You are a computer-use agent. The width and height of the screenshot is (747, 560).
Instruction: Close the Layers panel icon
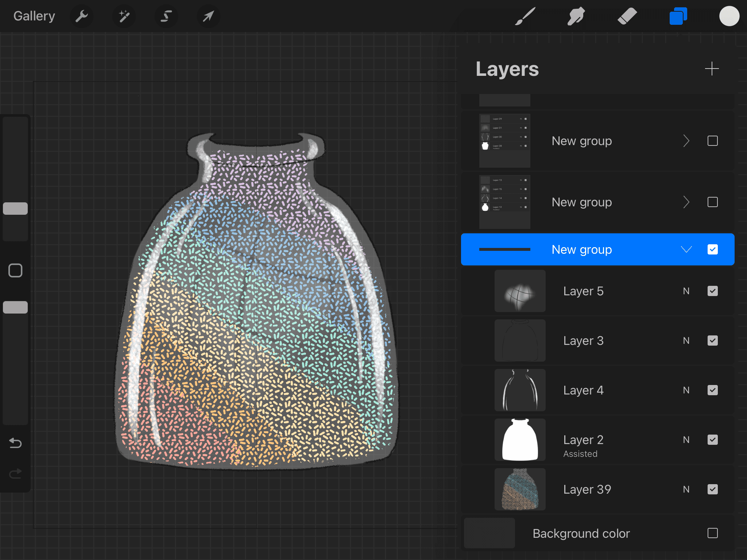[x=678, y=16]
